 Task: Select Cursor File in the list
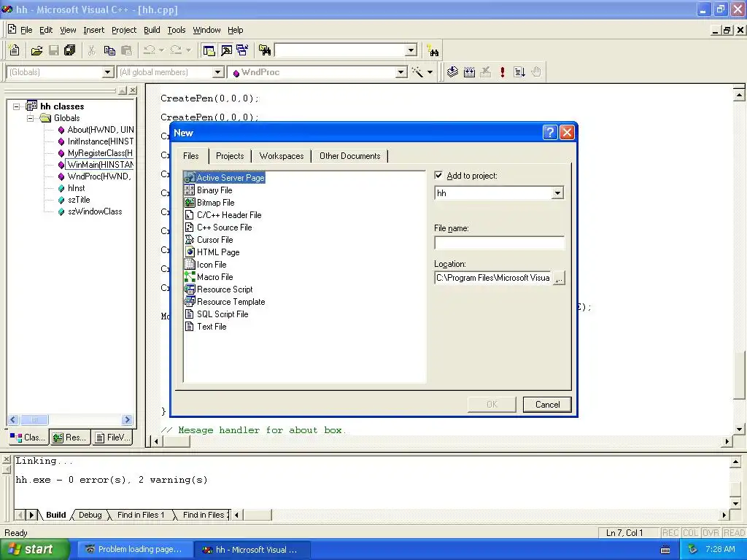209,239
